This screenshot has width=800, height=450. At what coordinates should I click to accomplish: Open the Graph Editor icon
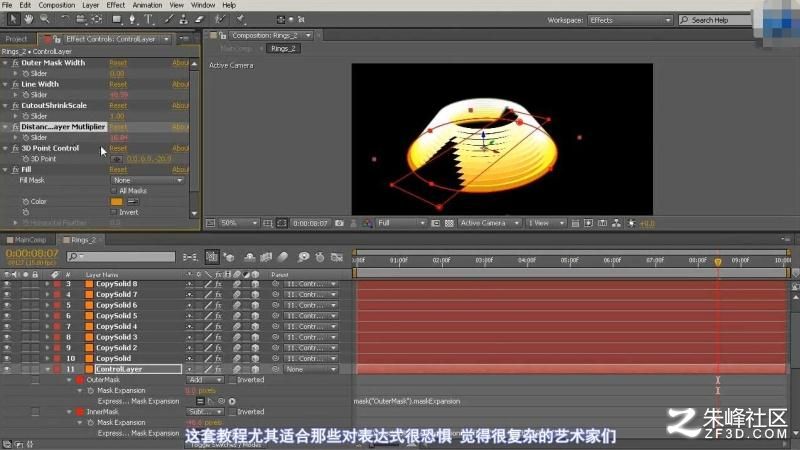(x=337, y=257)
